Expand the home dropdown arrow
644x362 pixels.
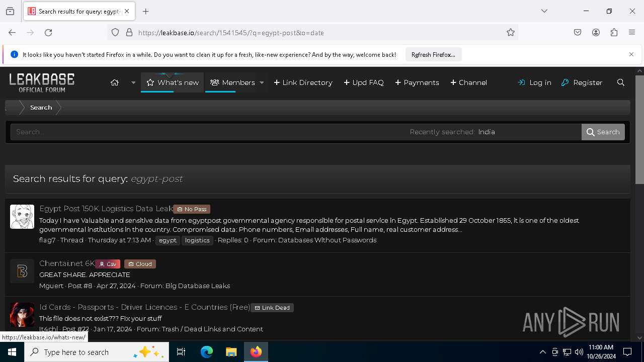pos(133,82)
